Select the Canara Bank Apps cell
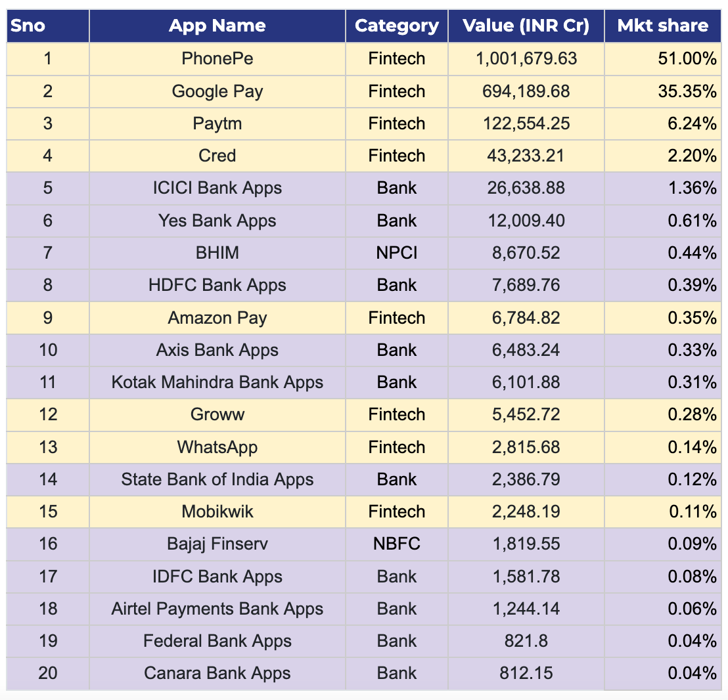The height and width of the screenshot is (700, 728). pos(217,673)
